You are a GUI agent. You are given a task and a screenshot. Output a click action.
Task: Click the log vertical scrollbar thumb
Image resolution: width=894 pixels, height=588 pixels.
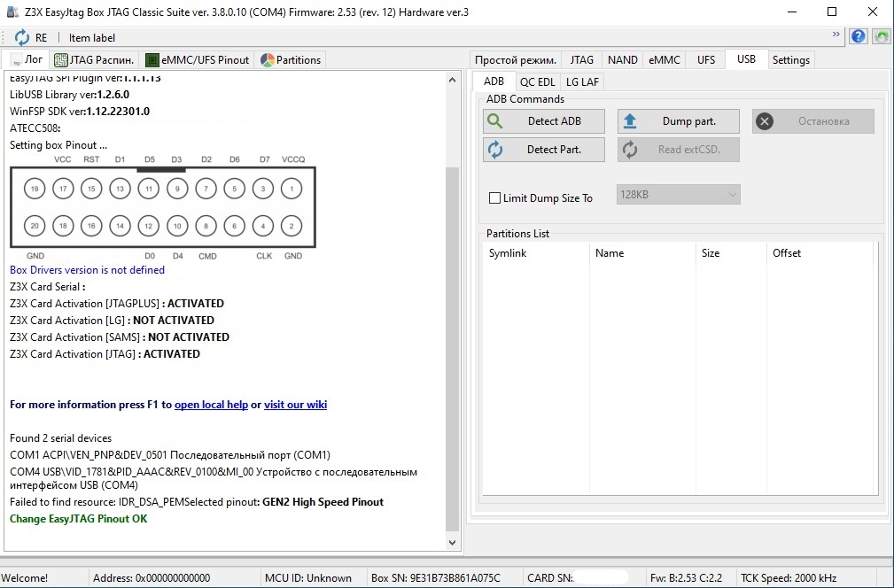coord(452,349)
